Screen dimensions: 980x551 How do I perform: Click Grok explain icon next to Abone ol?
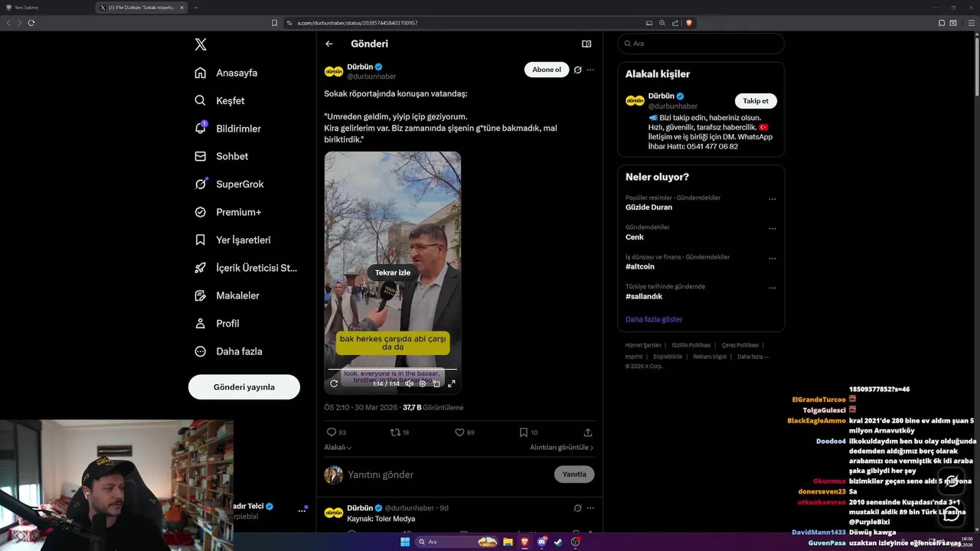(x=578, y=70)
